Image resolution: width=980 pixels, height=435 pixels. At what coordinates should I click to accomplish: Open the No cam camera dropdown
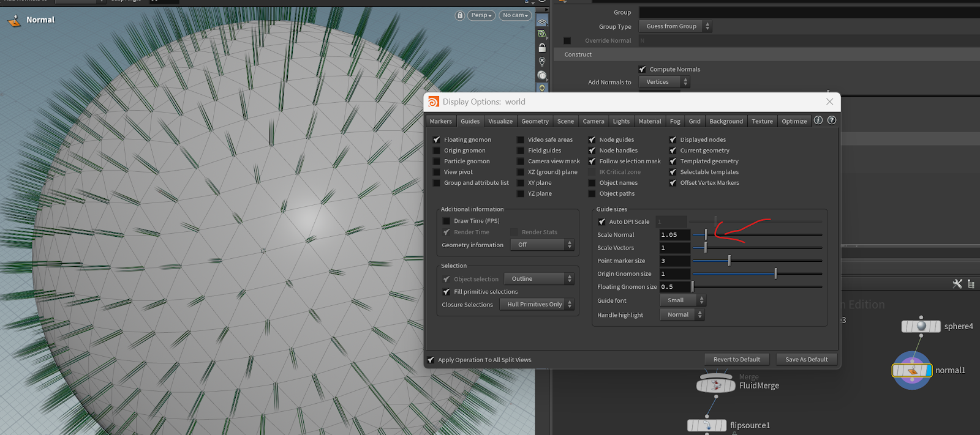coord(515,15)
